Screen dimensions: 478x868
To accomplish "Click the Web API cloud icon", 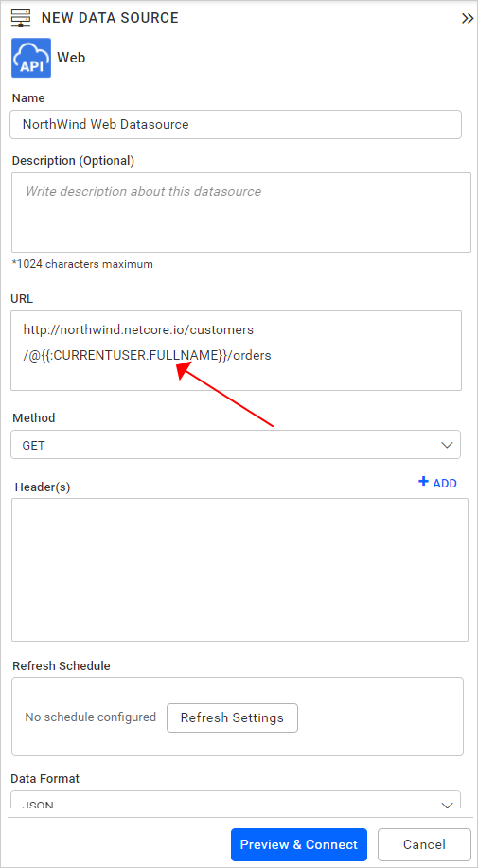I will click(x=31, y=58).
